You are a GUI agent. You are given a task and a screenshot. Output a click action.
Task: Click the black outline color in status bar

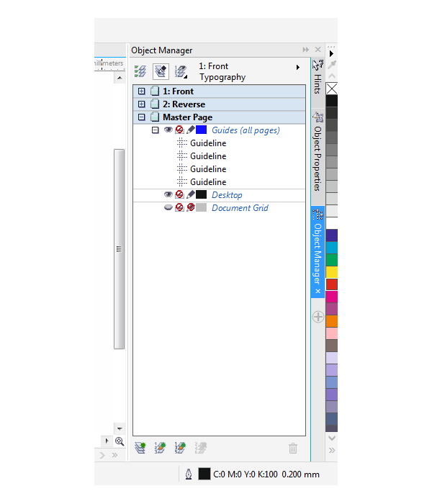(204, 474)
